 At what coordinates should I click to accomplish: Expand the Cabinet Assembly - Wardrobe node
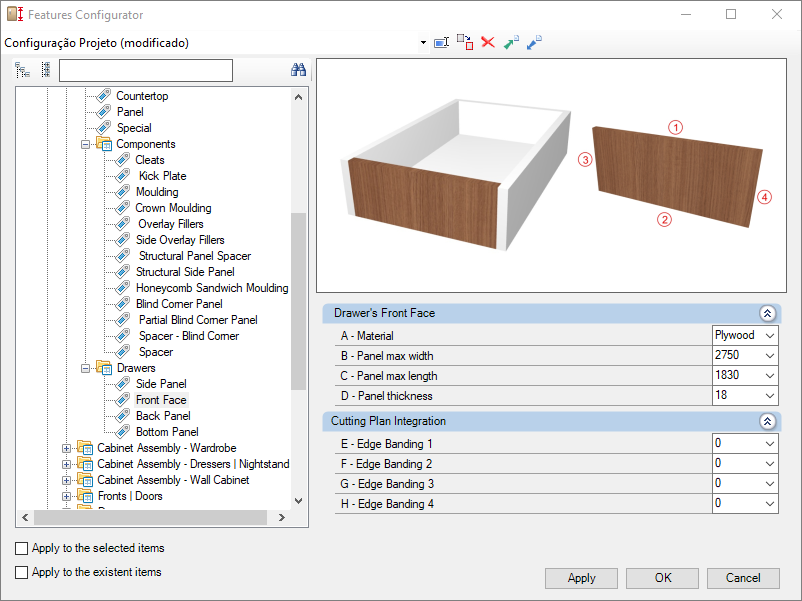pyautogui.click(x=66, y=448)
